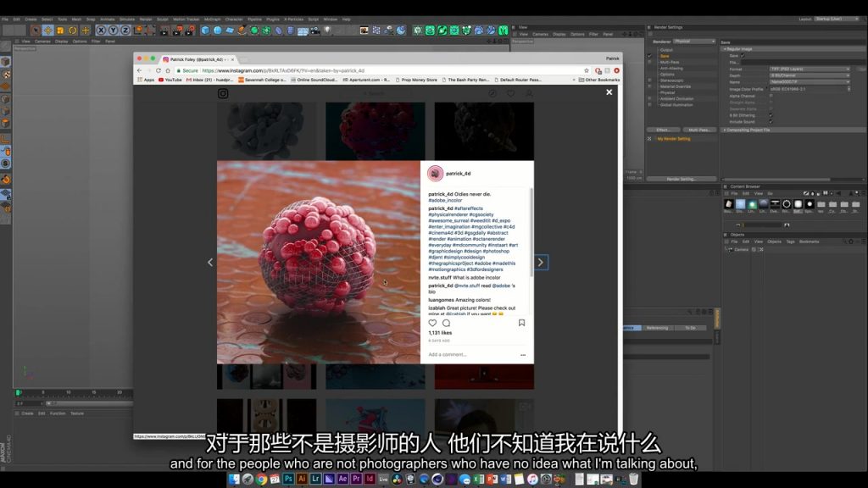Screen dimensions: 868x488
Task: Click the Render Setting... button
Action: pyautogui.click(x=682, y=180)
